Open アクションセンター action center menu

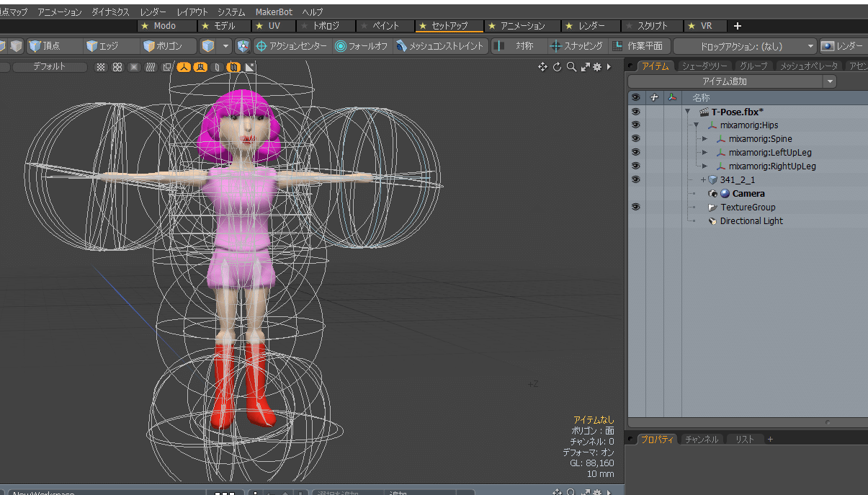292,46
